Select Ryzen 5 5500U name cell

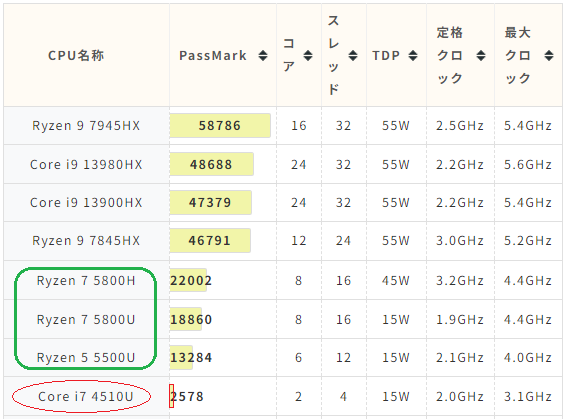tap(86, 358)
